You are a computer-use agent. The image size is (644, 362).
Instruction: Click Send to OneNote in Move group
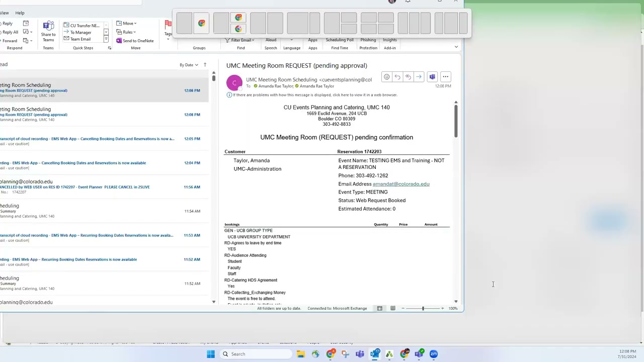click(135, 41)
